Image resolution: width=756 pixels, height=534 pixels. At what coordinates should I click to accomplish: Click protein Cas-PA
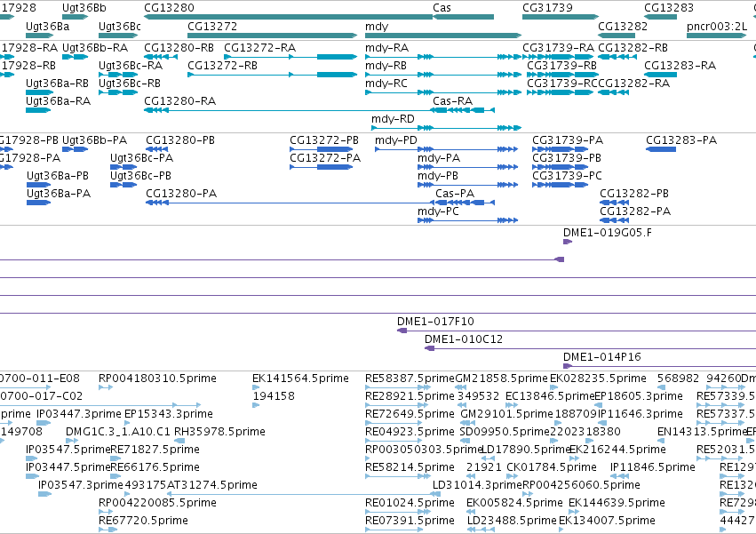click(455, 194)
